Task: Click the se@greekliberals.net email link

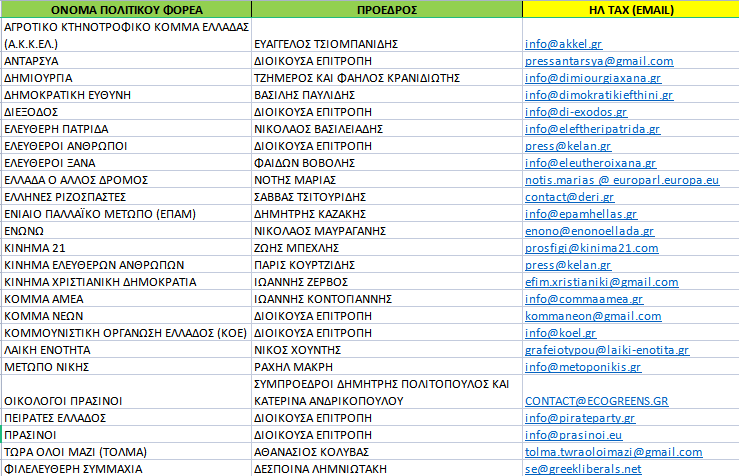Action: [583, 468]
